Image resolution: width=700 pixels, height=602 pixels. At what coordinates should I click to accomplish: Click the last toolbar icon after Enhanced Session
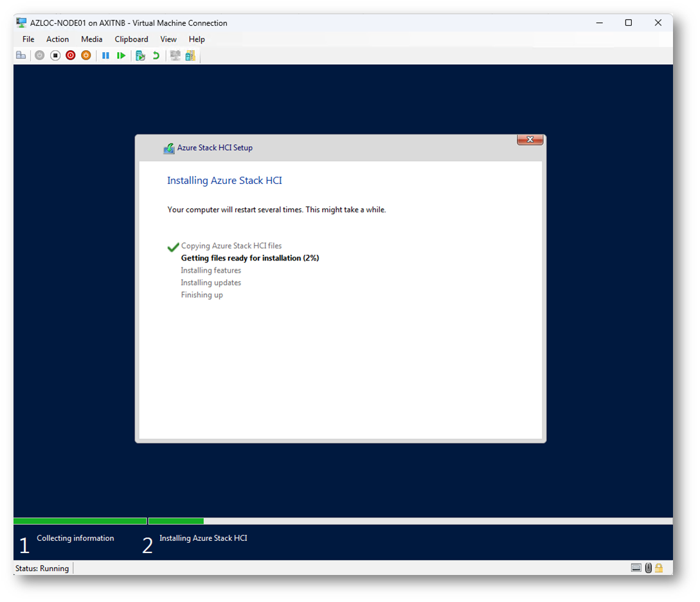[x=190, y=56]
